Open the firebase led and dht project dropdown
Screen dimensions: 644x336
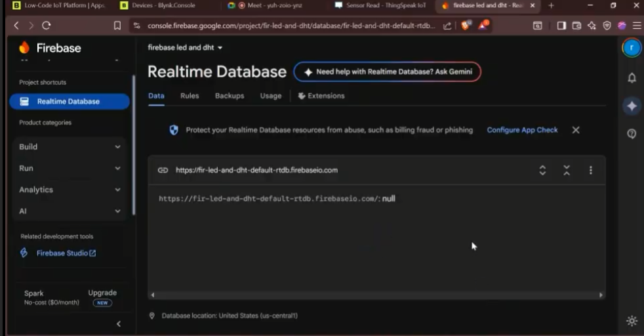(x=186, y=48)
